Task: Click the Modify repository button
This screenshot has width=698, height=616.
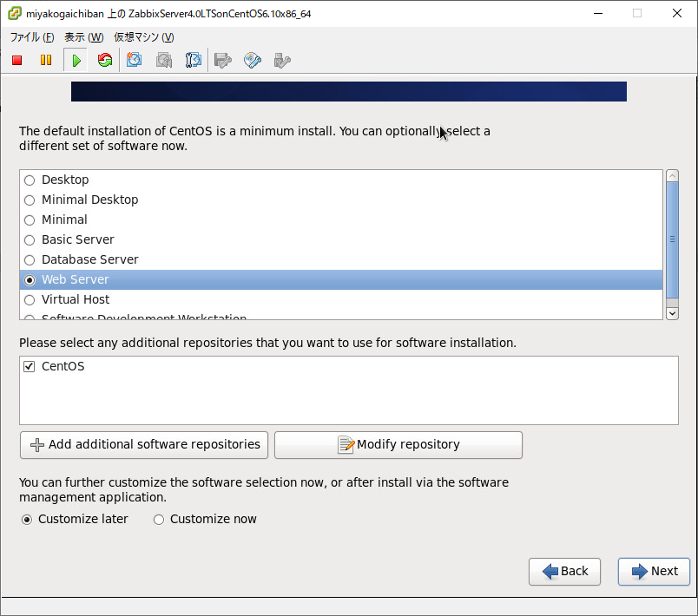Action: click(398, 445)
